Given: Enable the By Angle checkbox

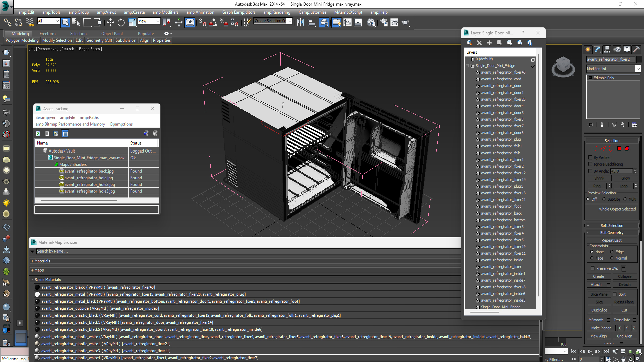Looking at the screenshot, I should point(590,171).
